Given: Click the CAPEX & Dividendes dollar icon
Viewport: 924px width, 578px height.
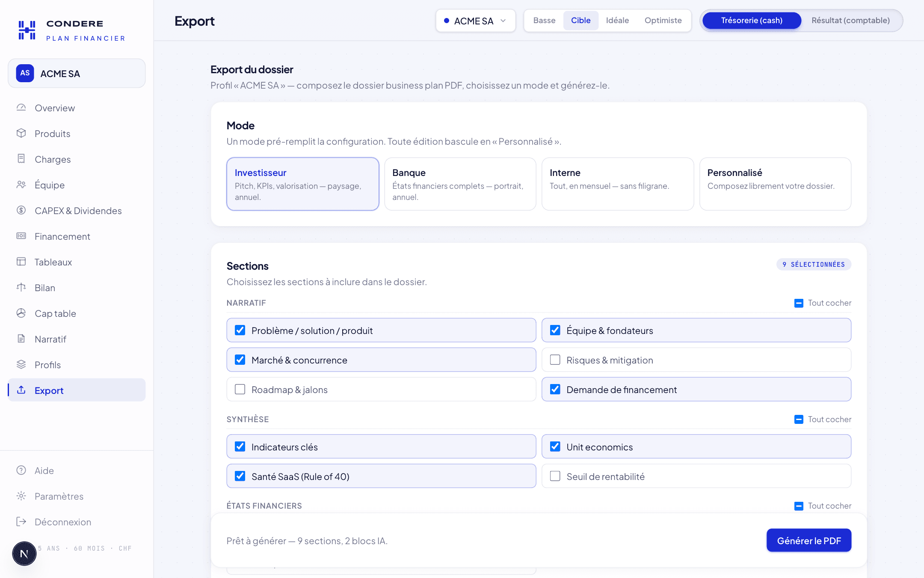Looking at the screenshot, I should (21, 210).
